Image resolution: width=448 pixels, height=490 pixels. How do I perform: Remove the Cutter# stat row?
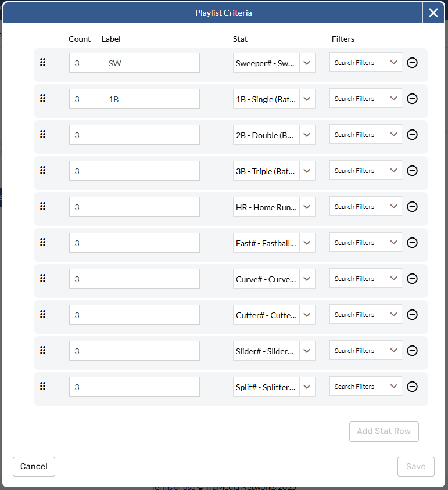pyautogui.click(x=412, y=315)
